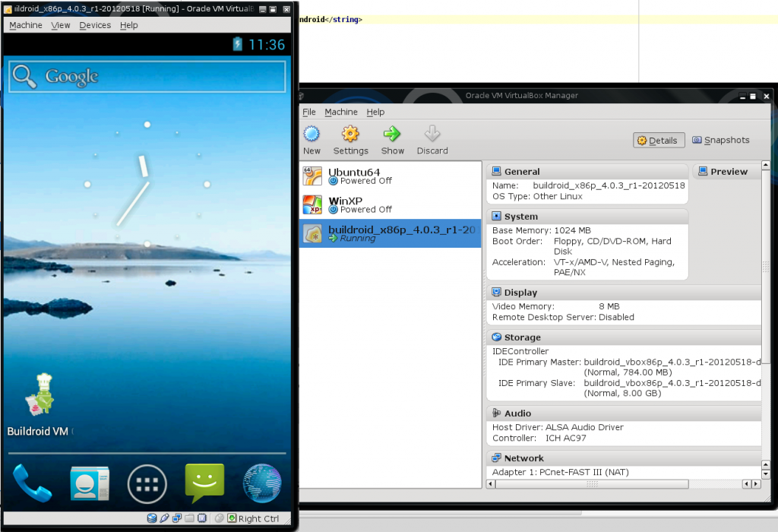Screen dimensions: 778x532
Task: Click the Storage section header
Action: point(624,337)
